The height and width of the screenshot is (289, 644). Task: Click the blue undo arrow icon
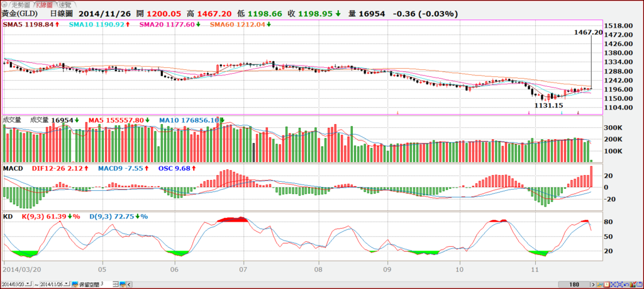click(626, 285)
